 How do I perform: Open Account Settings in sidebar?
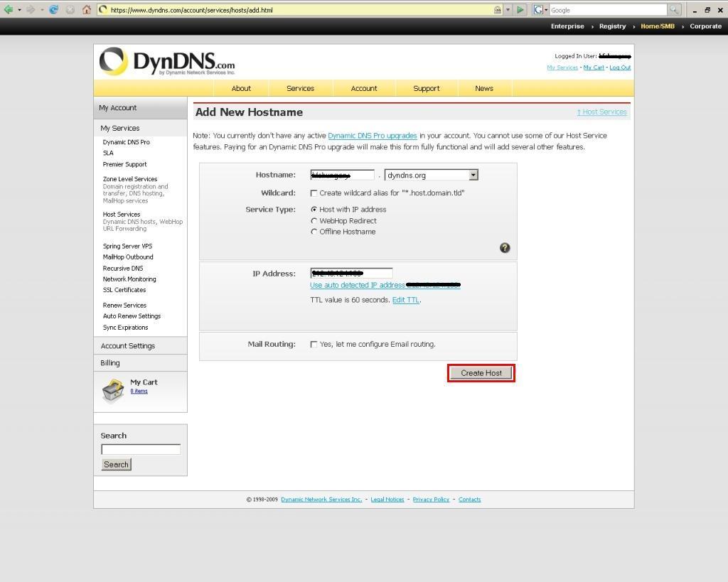click(128, 346)
